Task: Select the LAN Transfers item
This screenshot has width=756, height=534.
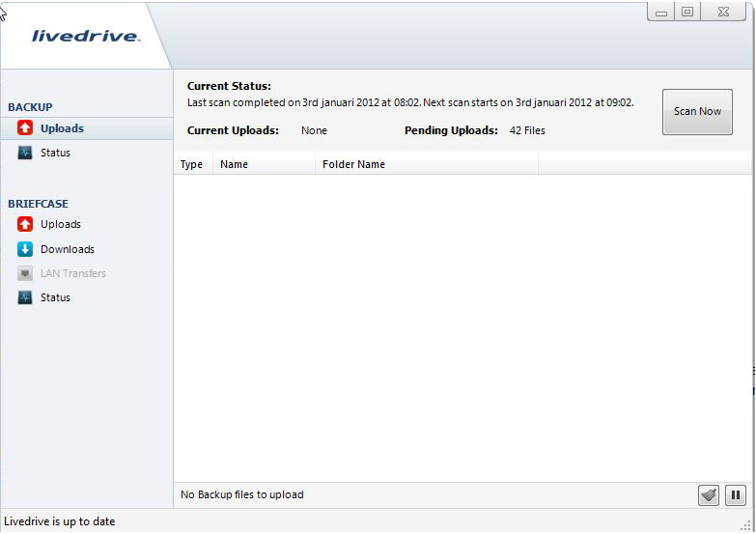Action: 72,273
